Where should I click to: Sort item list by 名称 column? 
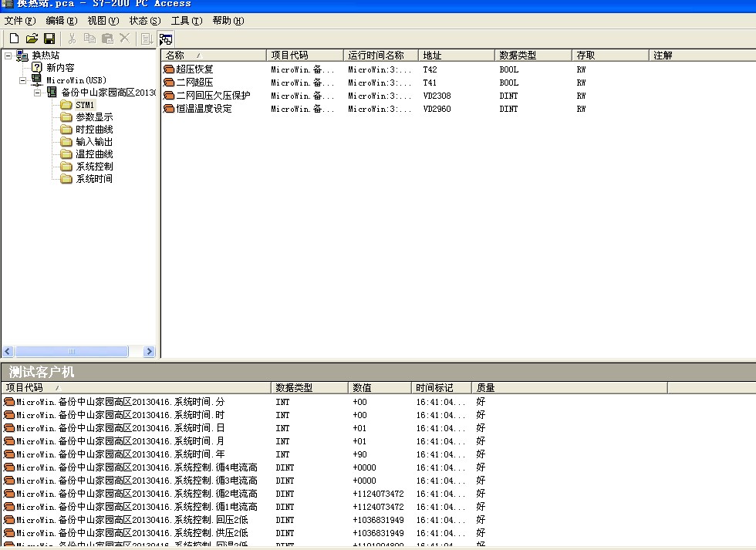tap(214, 56)
